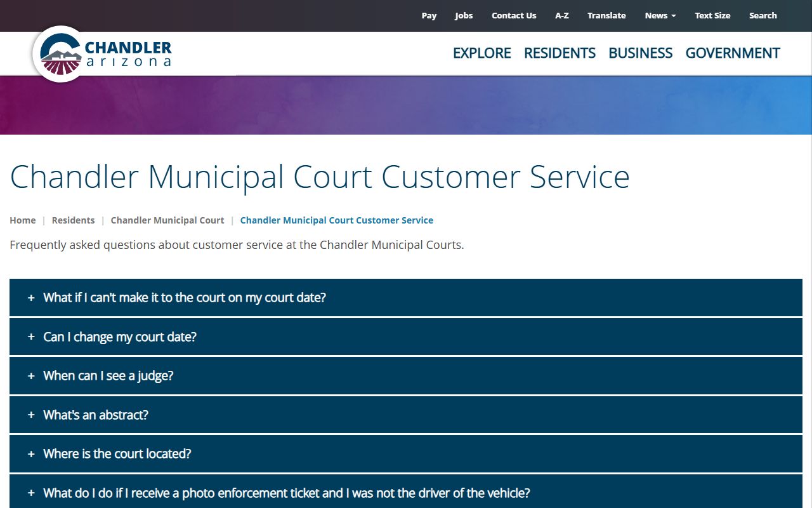This screenshot has width=812, height=508.
Task: Open the A-Z index link
Action: coord(562,15)
